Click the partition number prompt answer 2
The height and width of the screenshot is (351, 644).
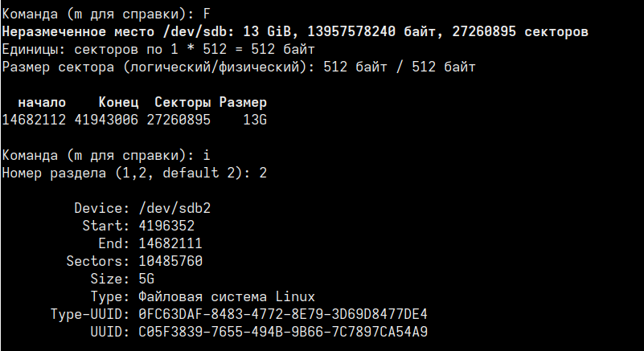263,173
